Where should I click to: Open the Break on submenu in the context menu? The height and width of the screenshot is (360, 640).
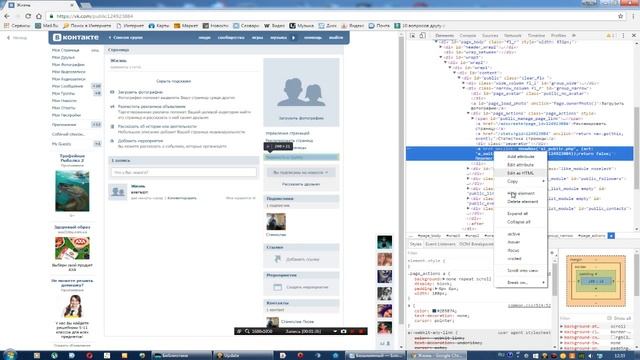click(x=520, y=282)
